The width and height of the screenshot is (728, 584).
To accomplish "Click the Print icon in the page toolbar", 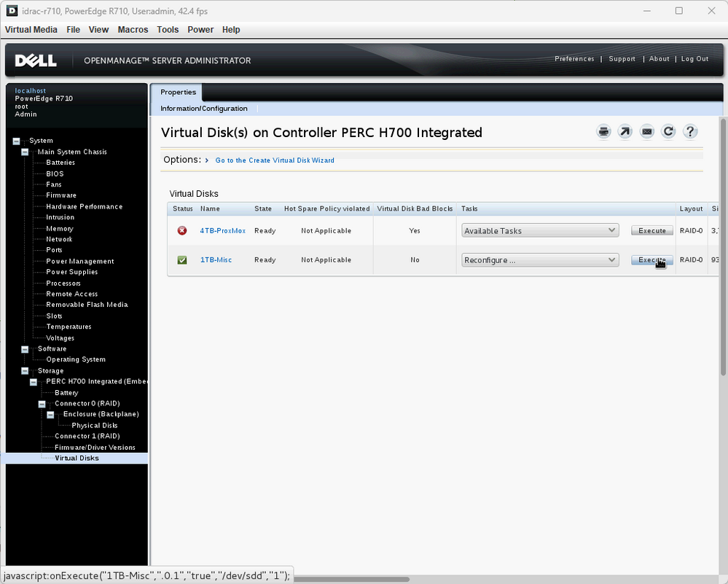I will [603, 132].
